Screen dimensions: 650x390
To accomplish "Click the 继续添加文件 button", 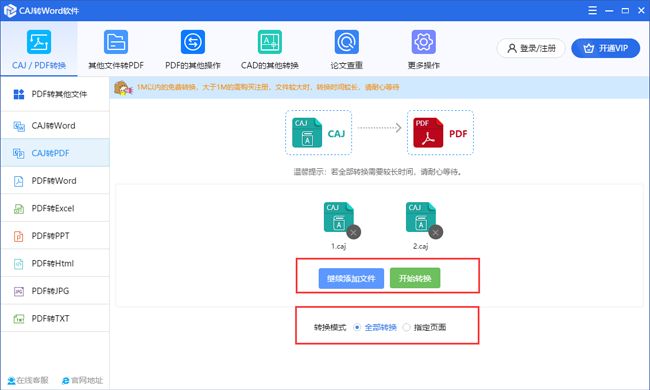I will click(351, 278).
